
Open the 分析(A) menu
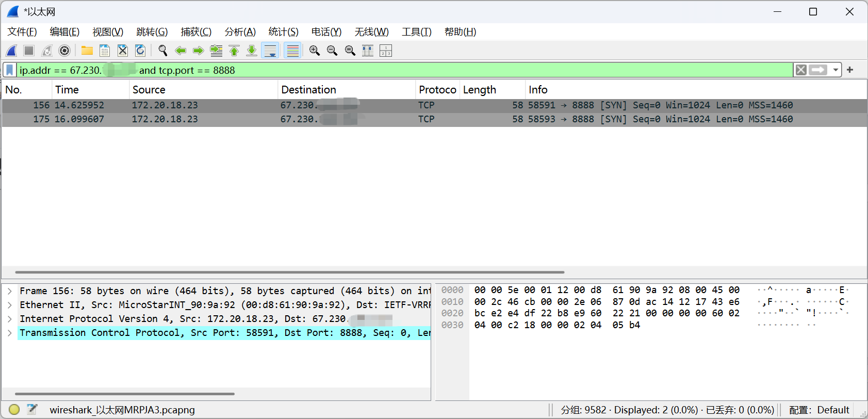coord(240,32)
